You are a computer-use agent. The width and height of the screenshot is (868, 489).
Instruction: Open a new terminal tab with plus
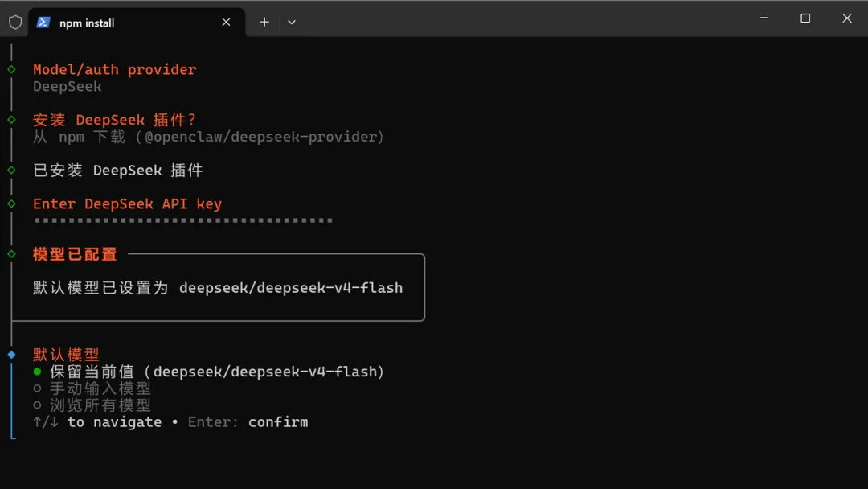pos(264,23)
